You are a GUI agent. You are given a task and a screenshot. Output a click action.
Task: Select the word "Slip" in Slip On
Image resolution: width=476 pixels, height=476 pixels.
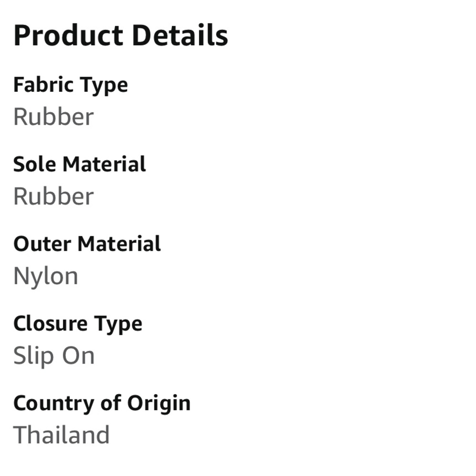[x=33, y=357]
